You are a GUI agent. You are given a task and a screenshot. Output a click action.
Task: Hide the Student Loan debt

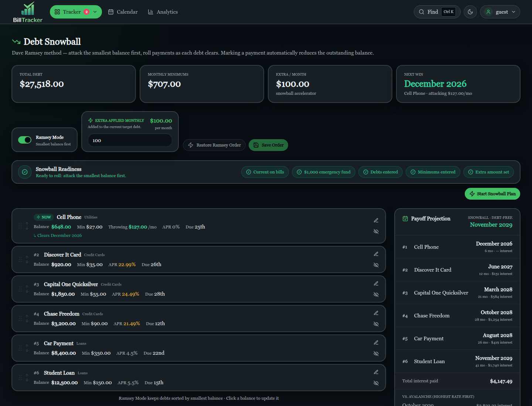click(x=376, y=383)
